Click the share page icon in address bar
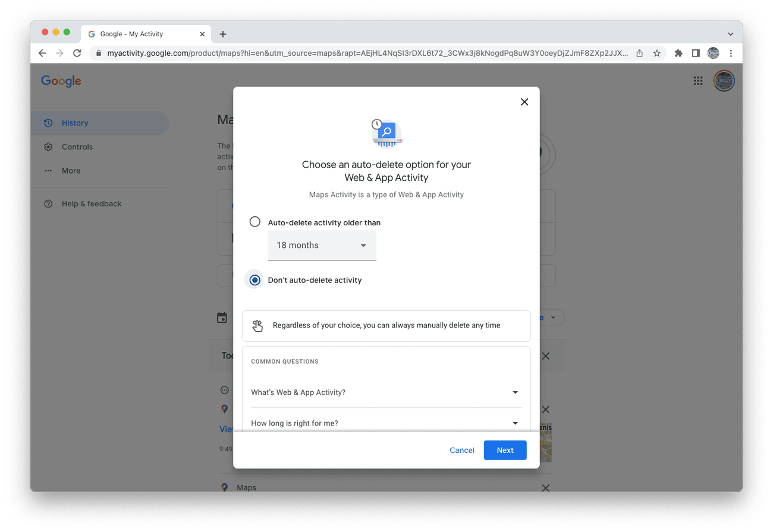 639,53
